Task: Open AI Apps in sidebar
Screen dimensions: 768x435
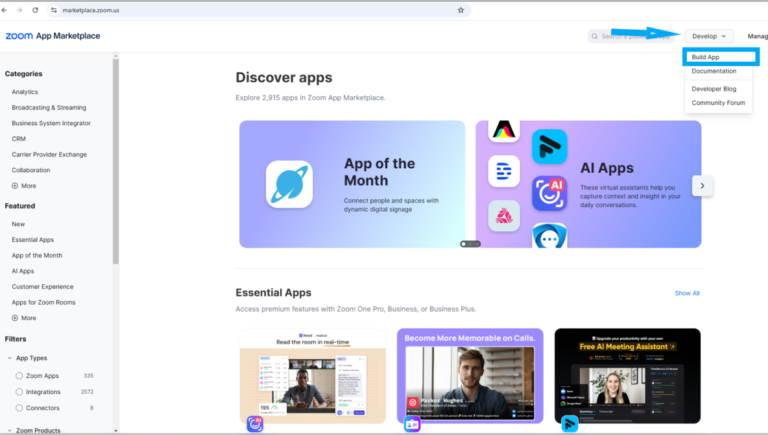Action: 23,271
